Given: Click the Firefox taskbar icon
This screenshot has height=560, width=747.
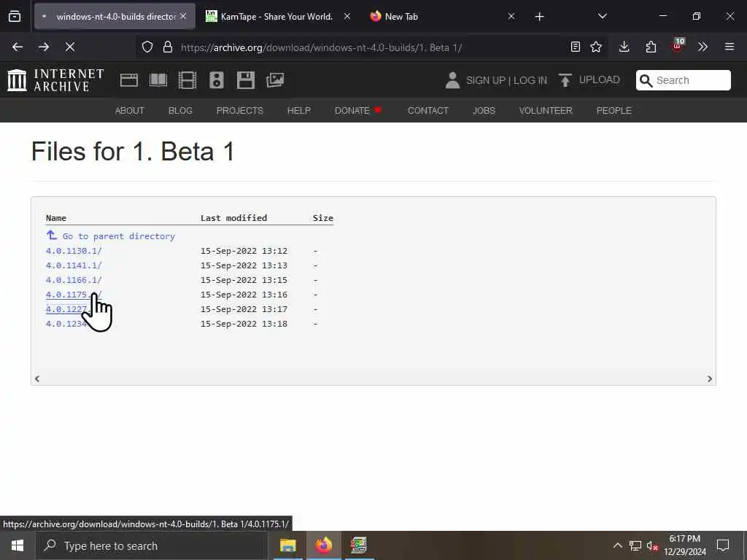Looking at the screenshot, I should 323,545.
